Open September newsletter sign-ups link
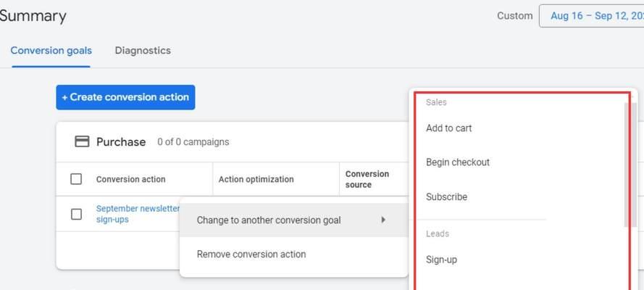Screen dimensions: 644x290 pos(138,214)
